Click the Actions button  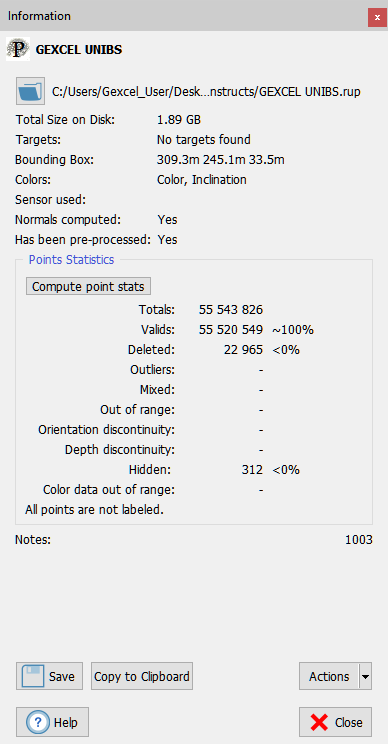click(x=329, y=676)
